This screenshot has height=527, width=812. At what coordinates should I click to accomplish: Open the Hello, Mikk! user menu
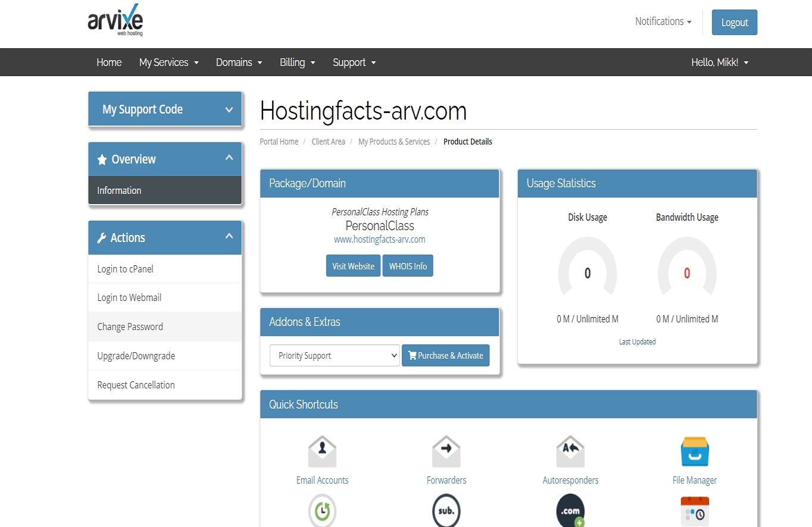(x=720, y=62)
